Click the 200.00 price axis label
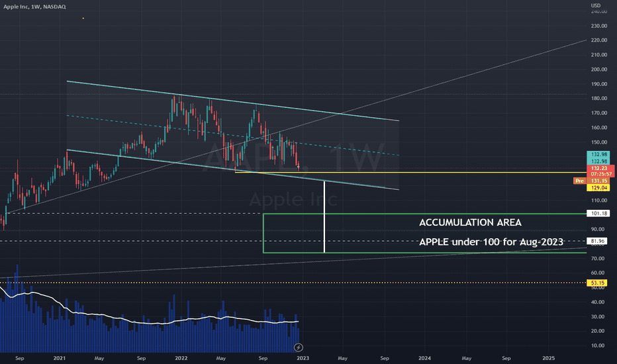Screen dimensions: 617x364 click(599, 69)
